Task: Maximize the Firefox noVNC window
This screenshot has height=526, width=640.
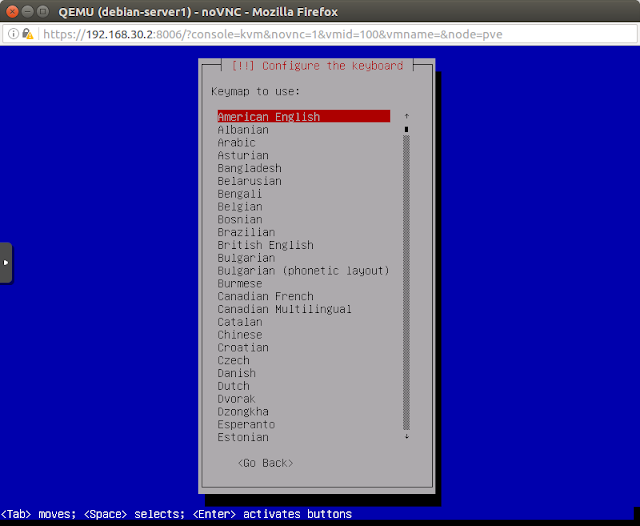Action: (x=42, y=11)
